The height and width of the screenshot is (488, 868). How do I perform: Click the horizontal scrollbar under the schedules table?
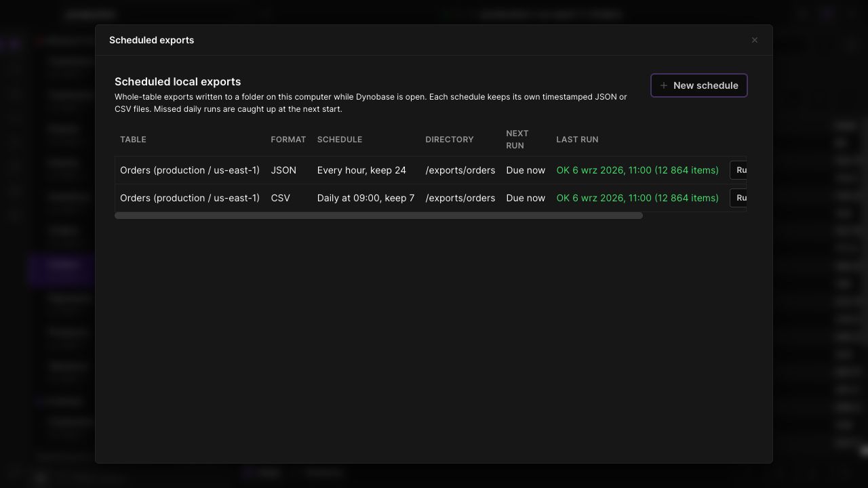(x=378, y=216)
